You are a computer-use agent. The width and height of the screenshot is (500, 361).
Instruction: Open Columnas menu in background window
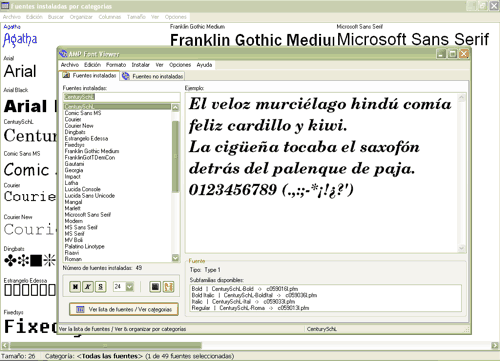click(110, 17)
